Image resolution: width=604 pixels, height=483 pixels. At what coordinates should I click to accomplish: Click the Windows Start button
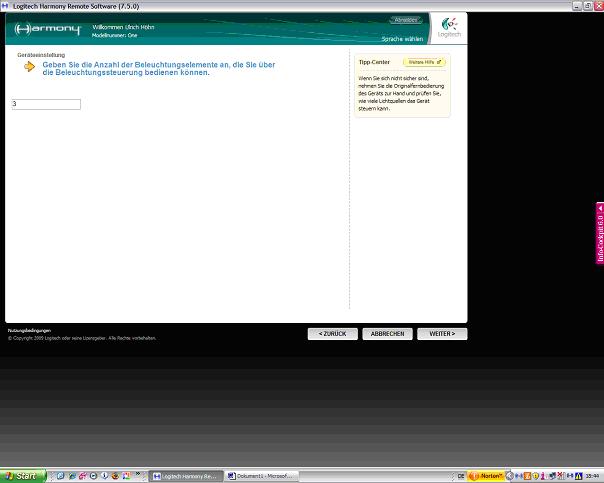20,476
